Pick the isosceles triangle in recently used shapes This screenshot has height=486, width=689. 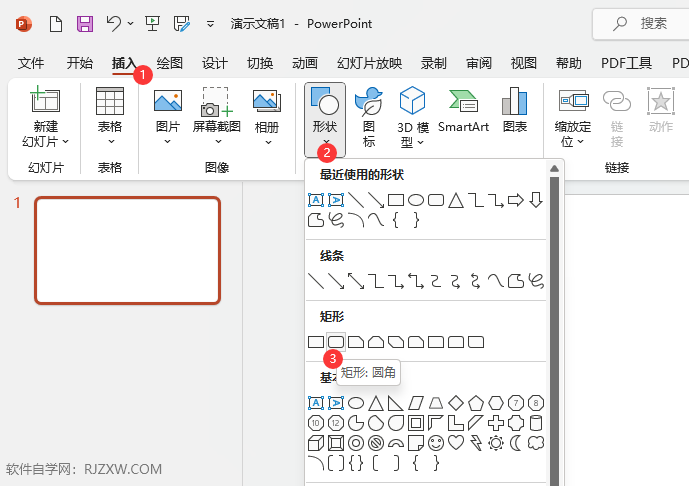[x=456, y=200]
